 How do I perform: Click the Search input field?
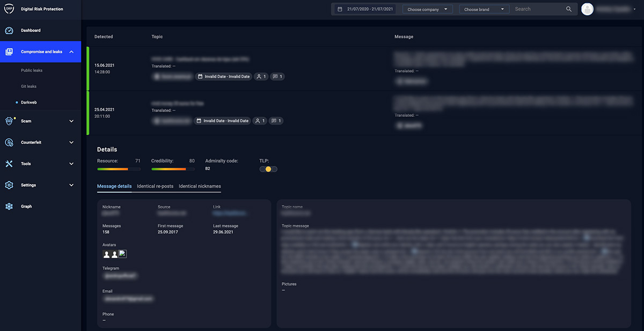tap(538, 9)
